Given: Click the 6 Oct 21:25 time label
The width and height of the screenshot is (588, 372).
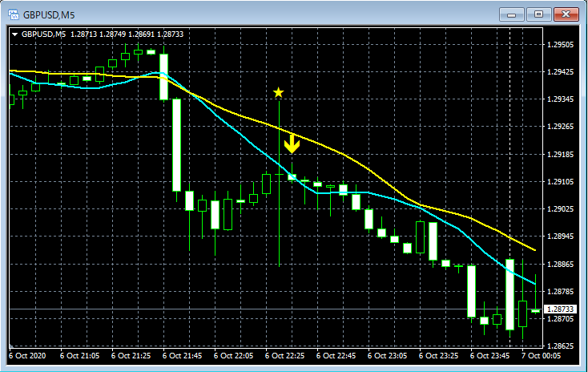Looking at the screenshot, I should 131,356.
